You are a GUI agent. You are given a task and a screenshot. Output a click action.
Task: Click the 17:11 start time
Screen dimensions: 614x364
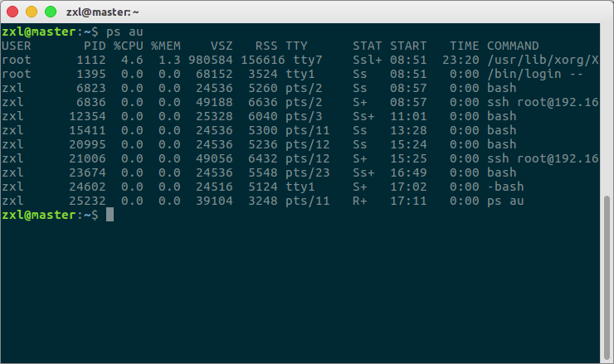click(408, 201)
